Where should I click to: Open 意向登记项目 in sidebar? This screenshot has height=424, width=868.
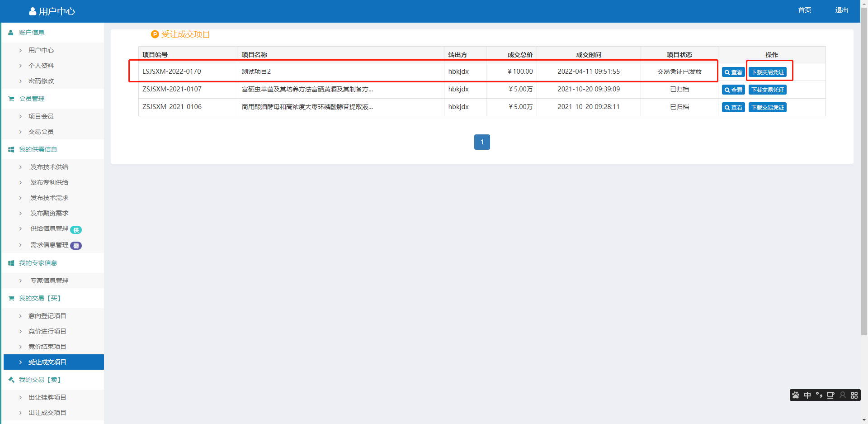47,316
